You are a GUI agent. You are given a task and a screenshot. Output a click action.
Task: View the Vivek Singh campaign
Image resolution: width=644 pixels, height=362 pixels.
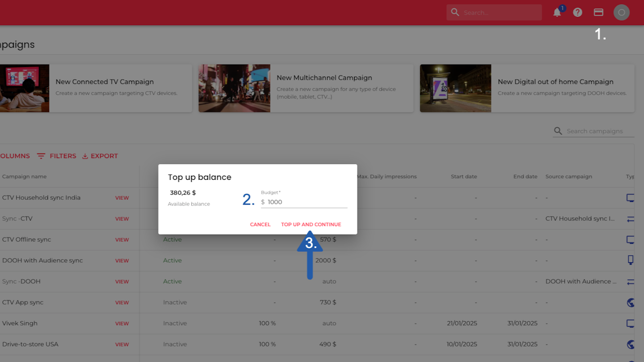click(122, 324)
